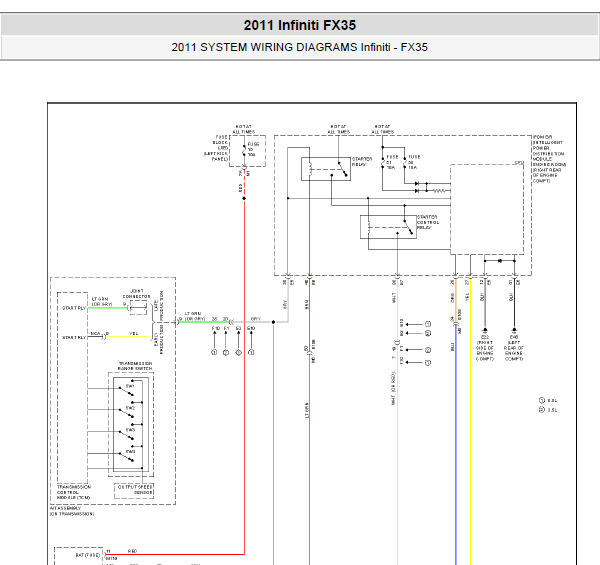Click the starter relay switch symbol box
This screenshot has height=565, width=600.
pos(326,169)
